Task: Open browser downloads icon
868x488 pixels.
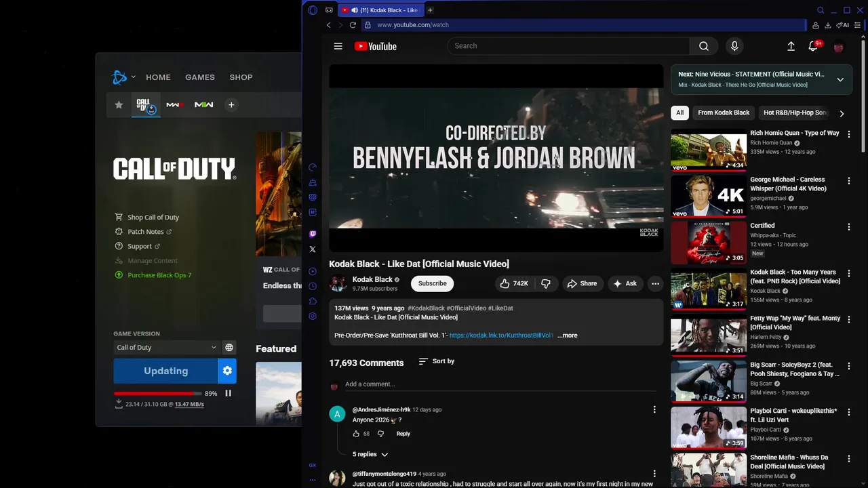Action: 828,25
